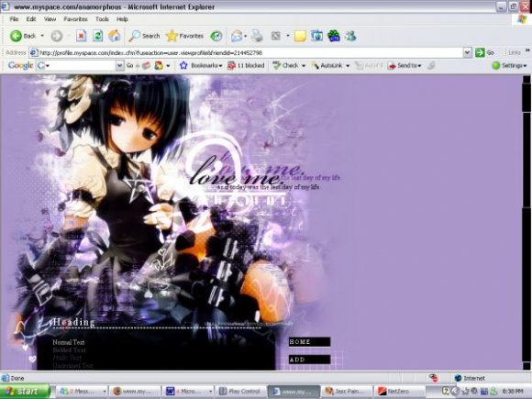This screenshot has width=532, height=399.
Task: Click the highlighter pen icon on Google toolbar
Action: 431,65
